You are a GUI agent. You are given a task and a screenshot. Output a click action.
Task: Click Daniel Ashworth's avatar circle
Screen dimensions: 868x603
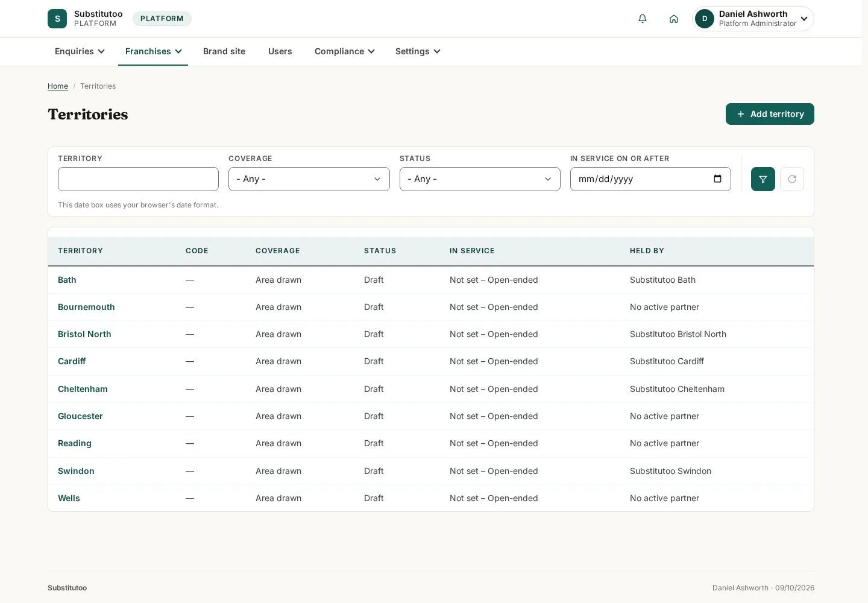[705, 19]
